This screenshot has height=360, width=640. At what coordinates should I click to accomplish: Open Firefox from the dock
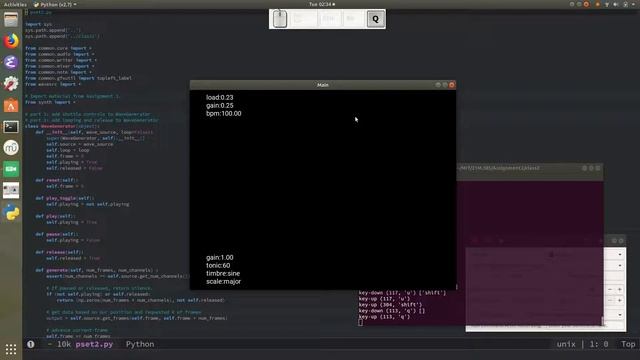coord(11,41)
